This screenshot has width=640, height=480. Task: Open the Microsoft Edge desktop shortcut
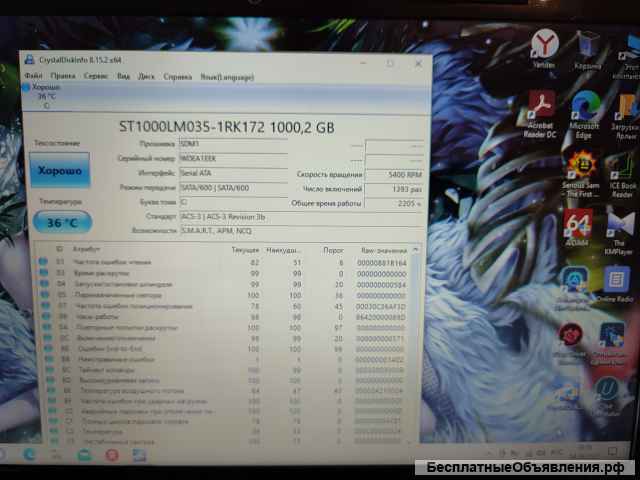[584, 115]
